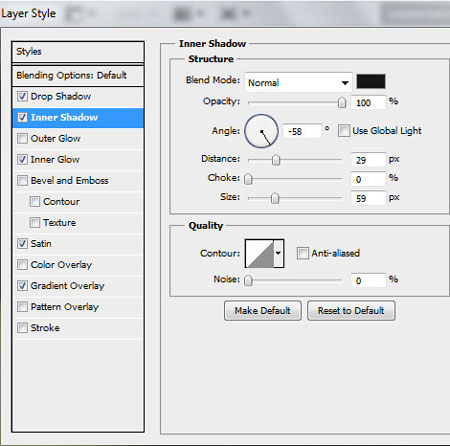The width and height of the screenshot is (450, 446).
Task: Open the Blend Mode dropdown
Action: click(298, 82)
